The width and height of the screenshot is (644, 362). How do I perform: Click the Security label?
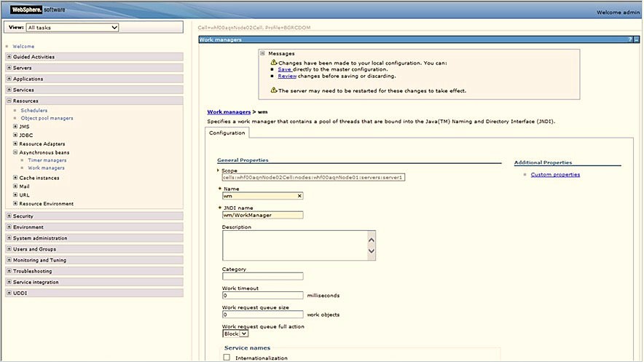(x=23, y=216)
